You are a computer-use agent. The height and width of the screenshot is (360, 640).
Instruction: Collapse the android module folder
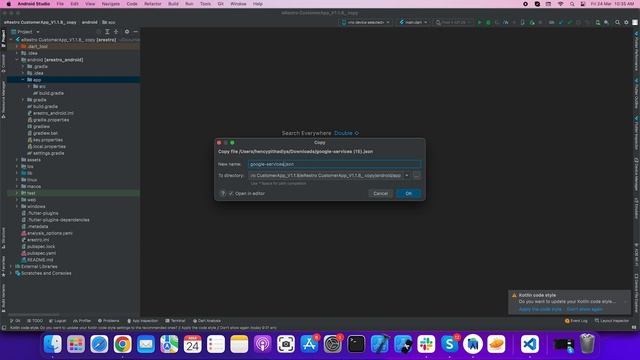(x=17, y=60)
